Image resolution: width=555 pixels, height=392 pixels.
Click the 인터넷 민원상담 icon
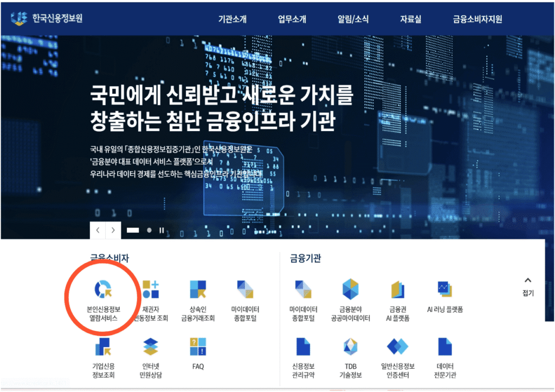[150, 347]
